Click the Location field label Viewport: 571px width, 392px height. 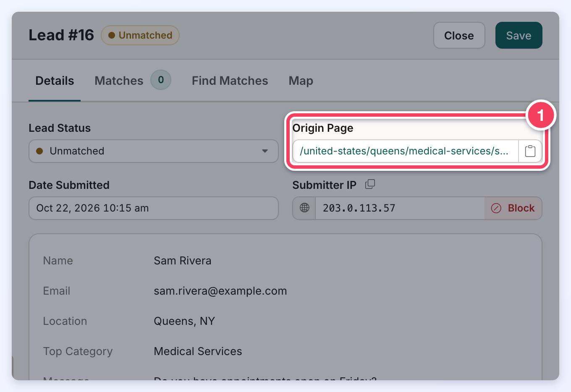(65, 321)
